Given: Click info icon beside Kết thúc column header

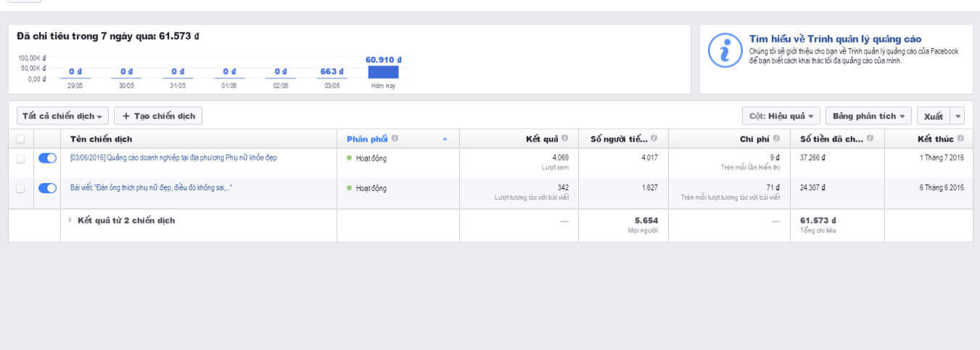Looking at the screenshot, I should [x=960, y=139].
